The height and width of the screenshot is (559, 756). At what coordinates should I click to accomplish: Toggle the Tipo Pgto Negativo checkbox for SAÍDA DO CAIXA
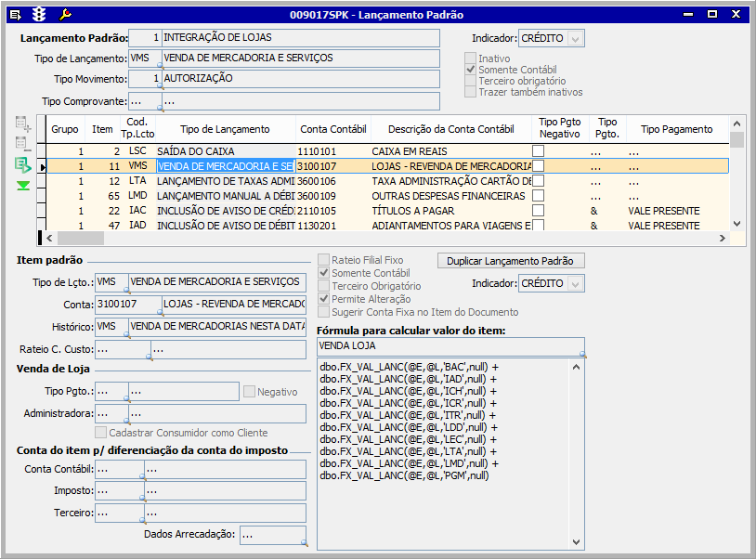click(538, 150)
